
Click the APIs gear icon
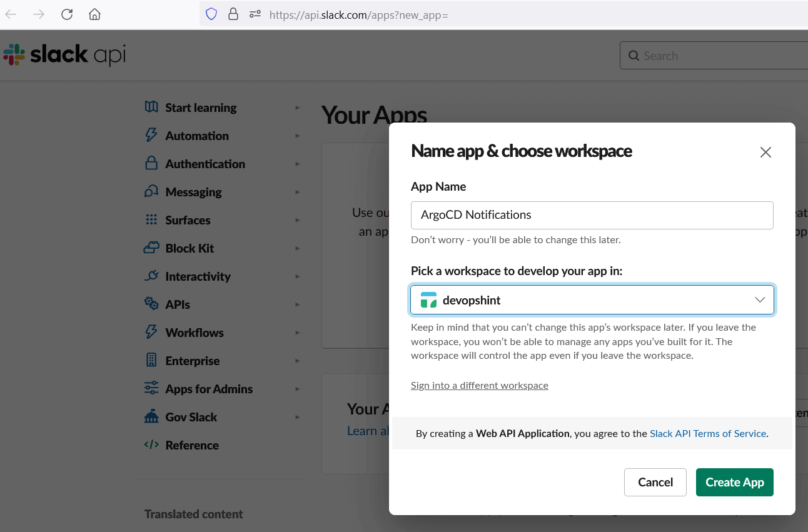click(151, 304)
